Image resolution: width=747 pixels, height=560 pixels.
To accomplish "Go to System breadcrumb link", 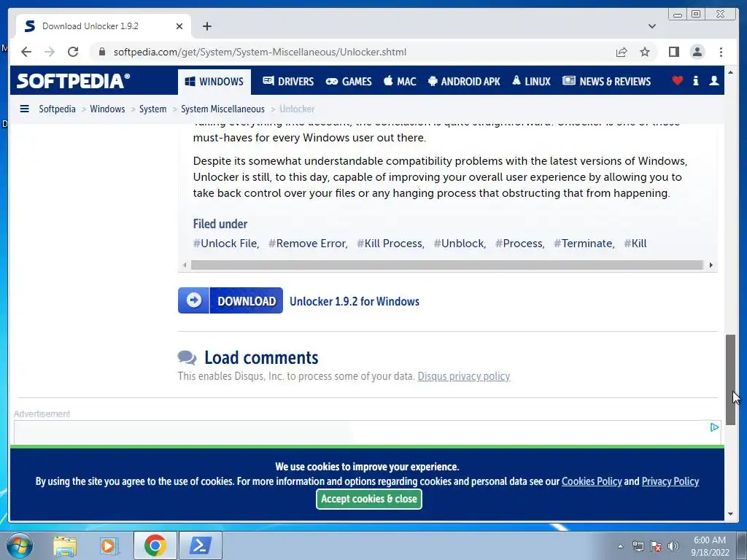I will (x=152, y=109).
